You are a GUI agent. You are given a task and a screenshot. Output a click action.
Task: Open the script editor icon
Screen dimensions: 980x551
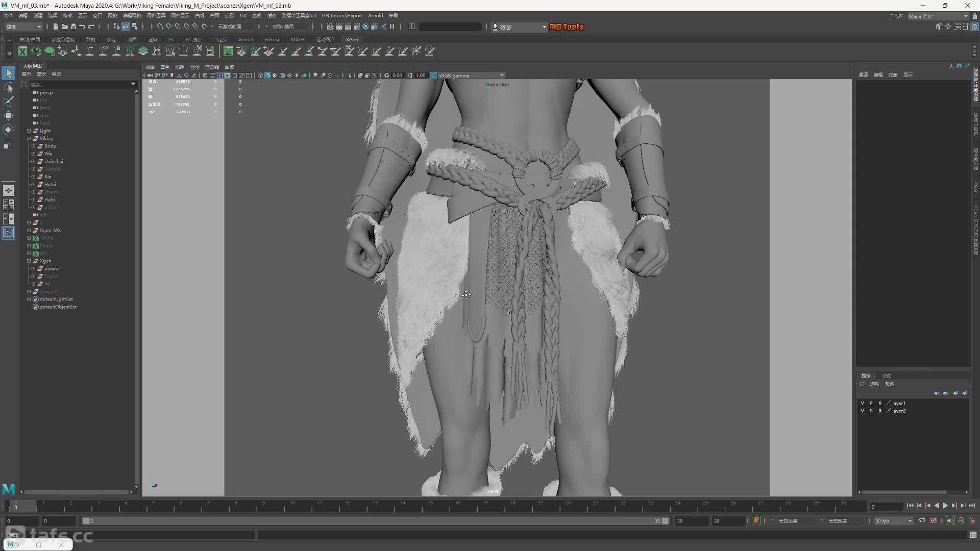(x=973, y=535)
